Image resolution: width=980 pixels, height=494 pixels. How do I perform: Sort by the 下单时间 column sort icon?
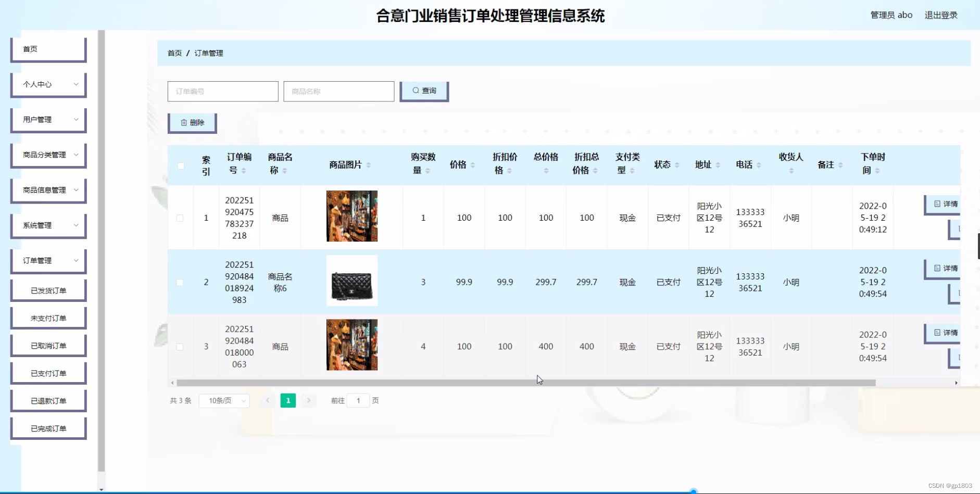(877, 171)
